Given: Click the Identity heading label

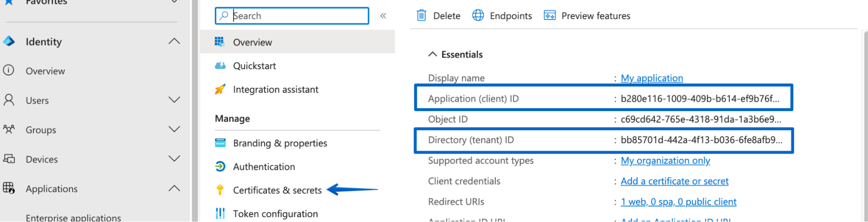Looking at the screenshot, I should point(43,42).
